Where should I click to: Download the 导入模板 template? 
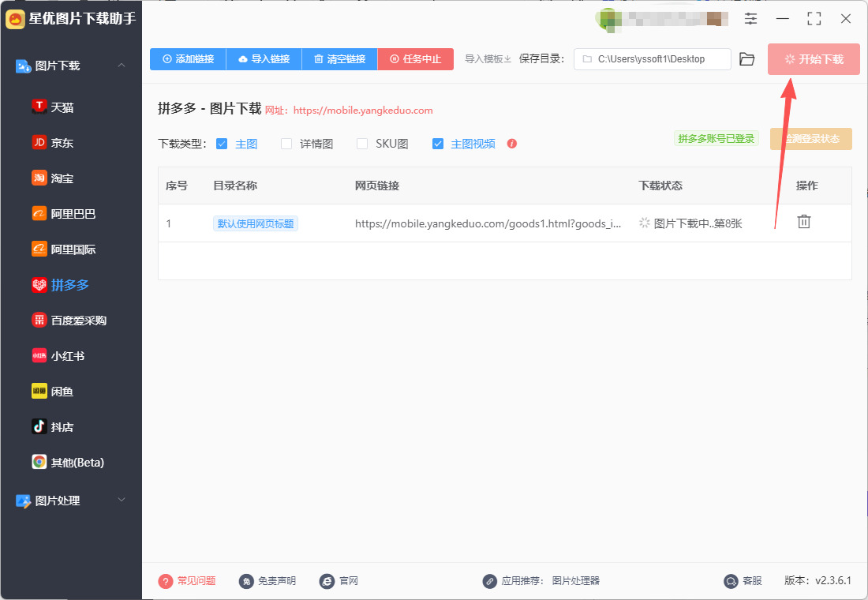tap(488, 58)
